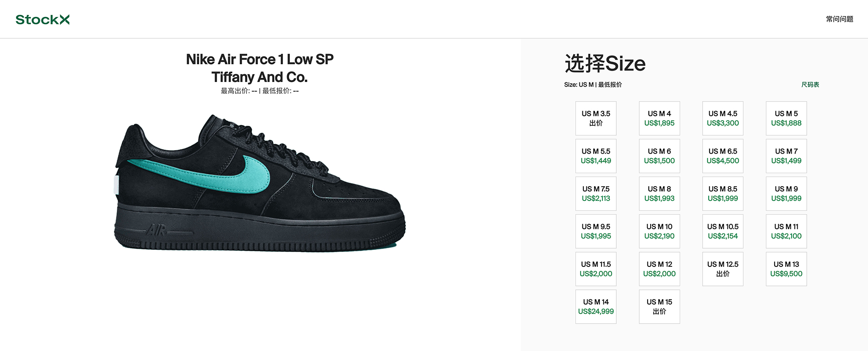
Task: Choose size US M 4.5 for US$3,300
Action: [x=723, y=118]
